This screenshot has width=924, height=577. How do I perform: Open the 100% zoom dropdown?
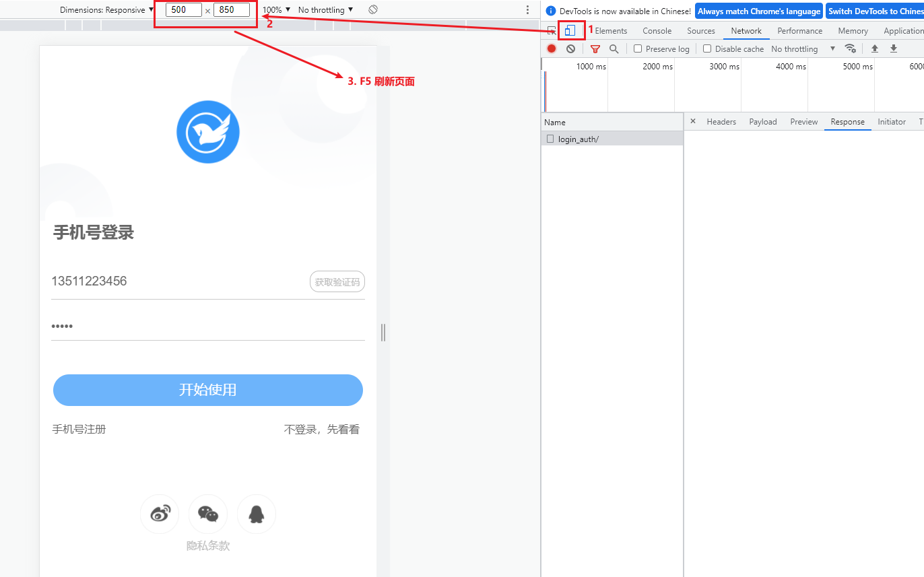(x=276, y=10)
